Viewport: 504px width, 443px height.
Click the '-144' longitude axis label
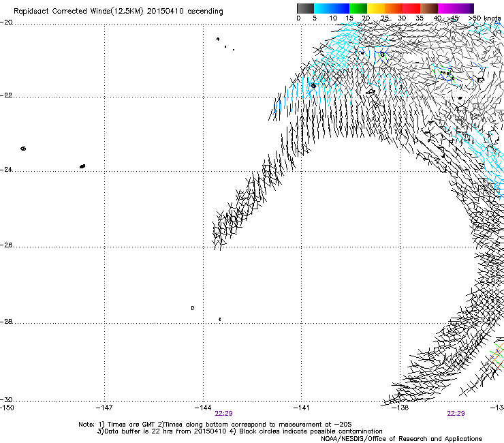[203, 408]
